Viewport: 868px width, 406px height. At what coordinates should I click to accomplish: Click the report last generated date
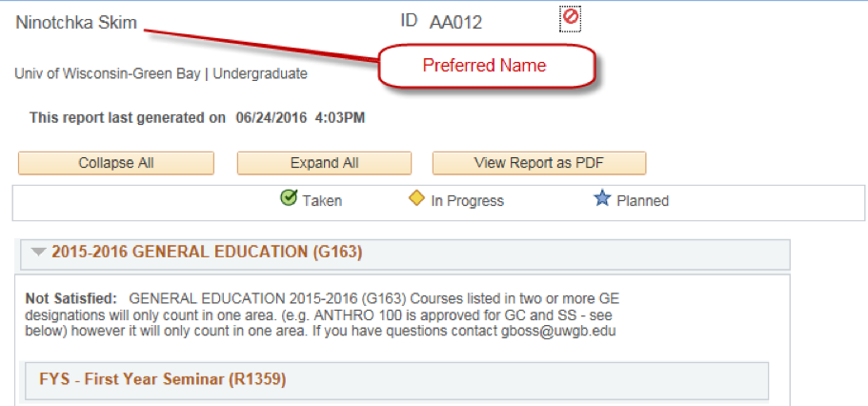271,118
